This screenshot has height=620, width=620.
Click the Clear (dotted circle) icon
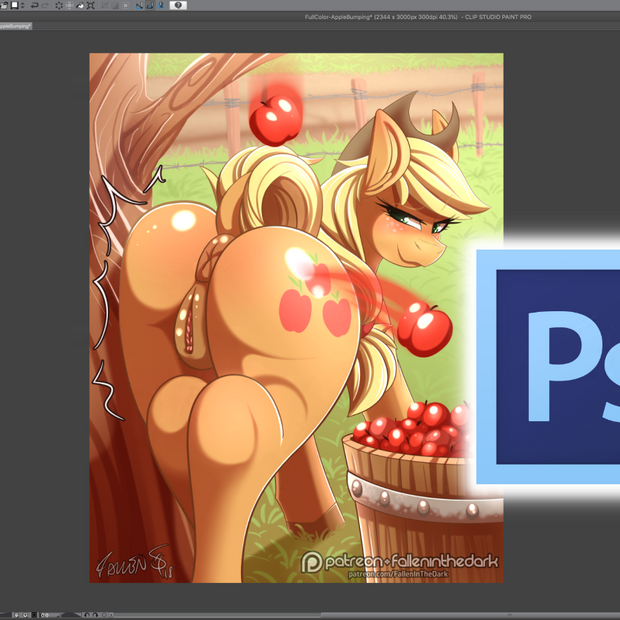click(x=59, y=5)
